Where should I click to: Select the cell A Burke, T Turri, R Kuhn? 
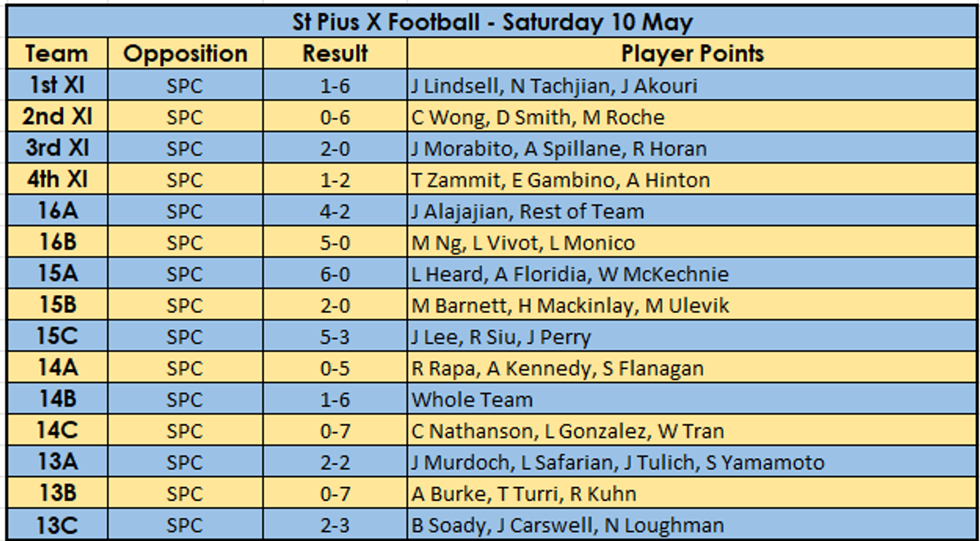click(x=693, y=494)
